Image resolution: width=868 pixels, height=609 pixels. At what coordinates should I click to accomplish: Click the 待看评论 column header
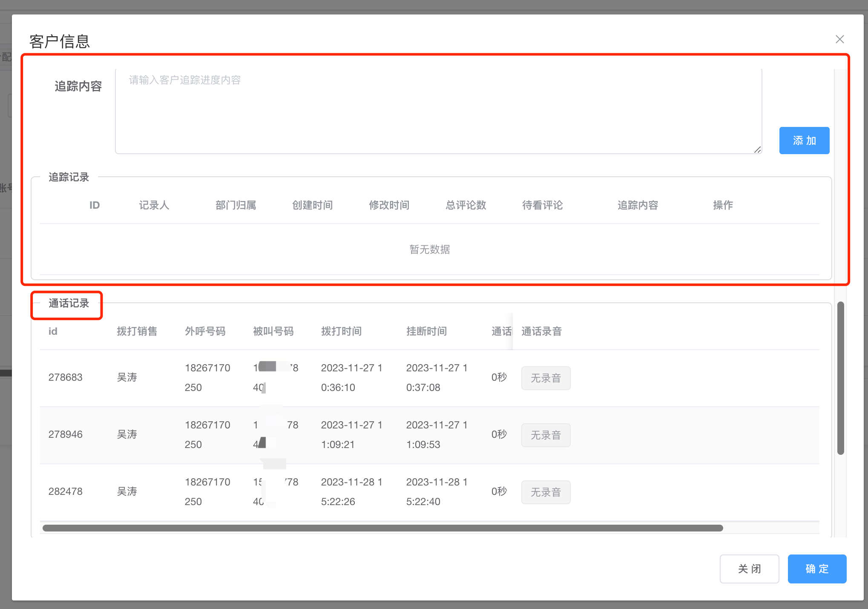point(542,205)
